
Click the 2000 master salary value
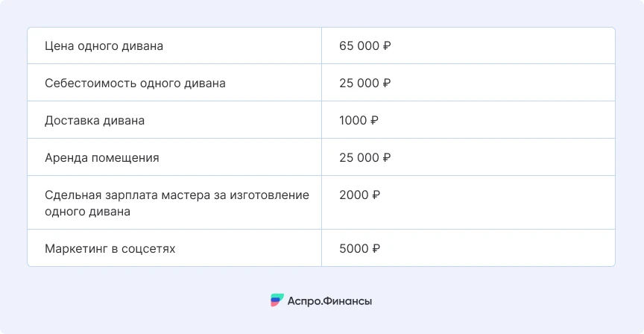(354, 195)
